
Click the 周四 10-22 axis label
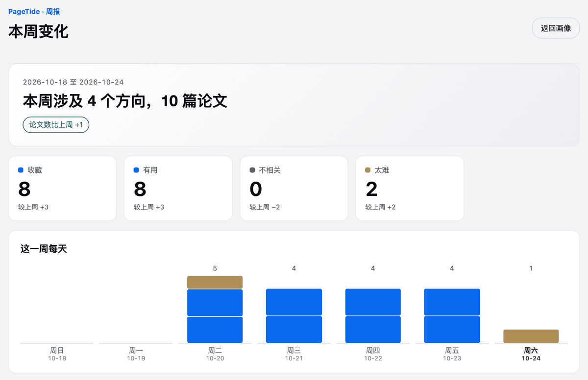coord(373,354)
